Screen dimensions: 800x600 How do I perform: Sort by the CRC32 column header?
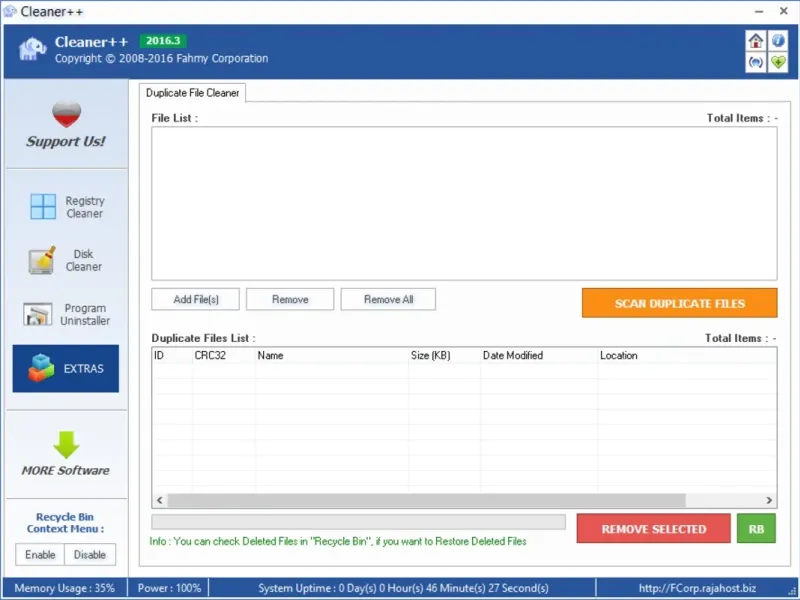pos(223,356)
